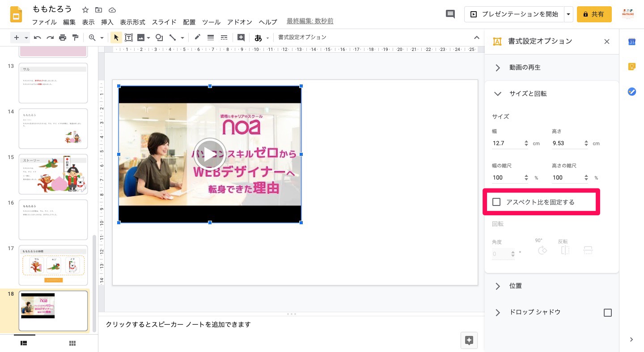Open the new slide layout dropdown arrow
Image resolution: width=644 pixels, height=352 pixels.
26,38
